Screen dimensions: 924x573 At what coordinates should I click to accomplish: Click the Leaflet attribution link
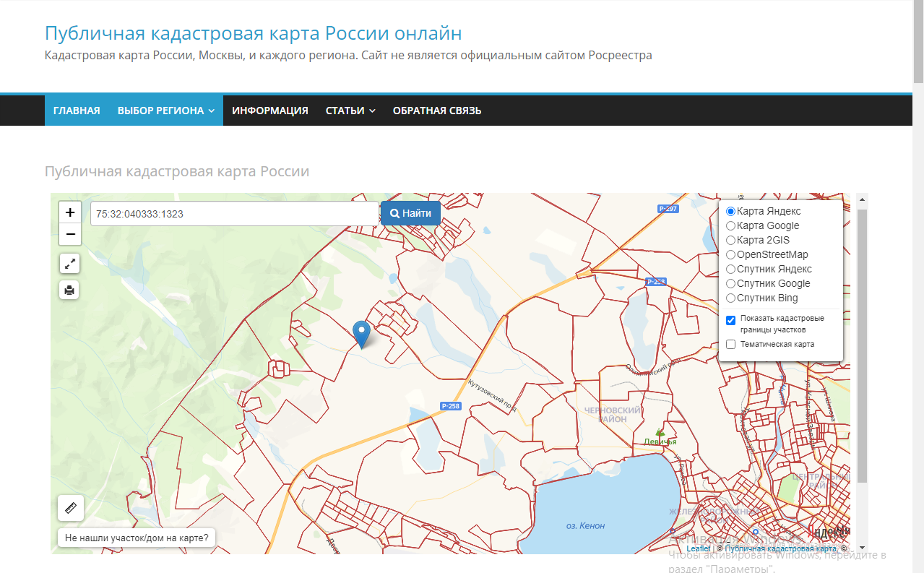click(x=698, y=548)
